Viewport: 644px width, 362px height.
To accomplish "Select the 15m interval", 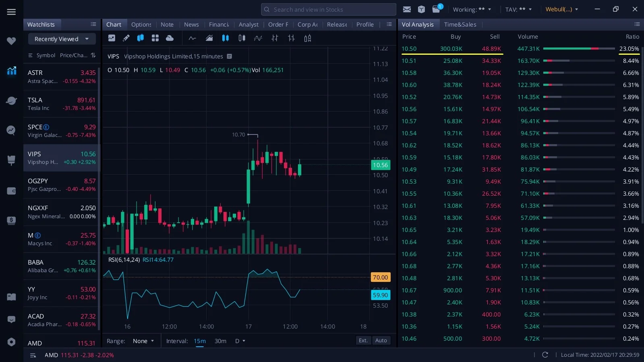I will point(200,341).
